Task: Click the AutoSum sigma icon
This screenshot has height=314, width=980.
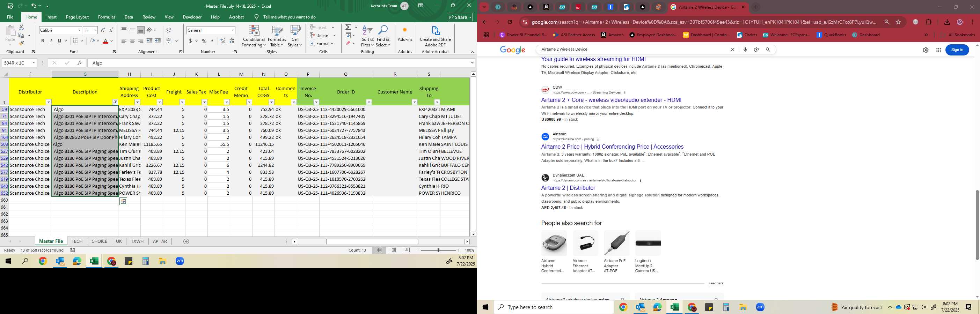Action: point(348,27)
